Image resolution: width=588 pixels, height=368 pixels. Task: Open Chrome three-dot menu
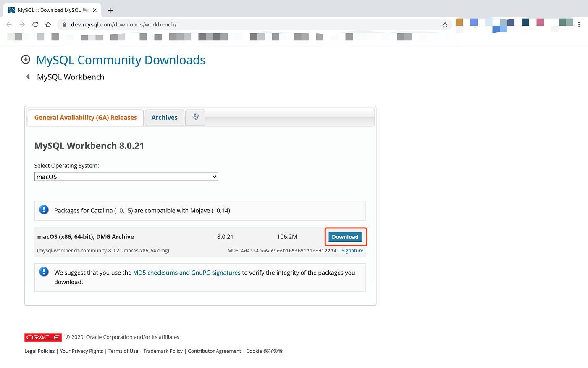click(579, 24)
